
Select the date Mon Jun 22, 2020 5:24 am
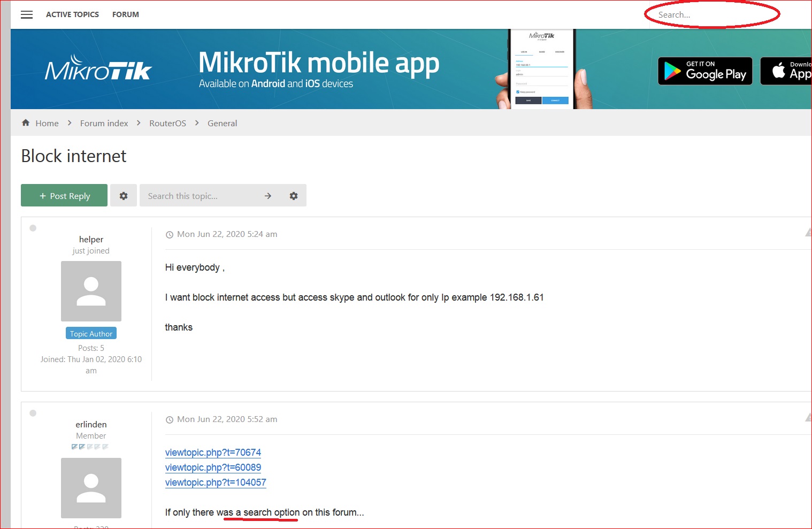tap(227, 234)
